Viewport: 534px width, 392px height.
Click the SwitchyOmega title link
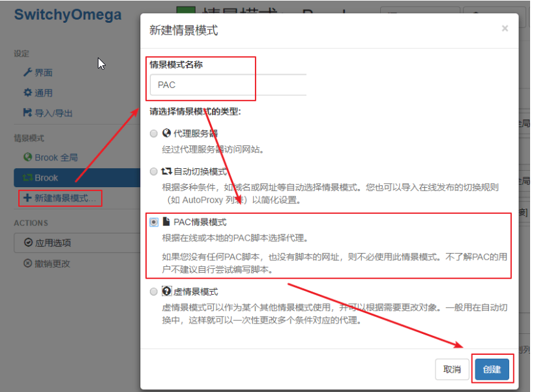(x=68, y=14)
